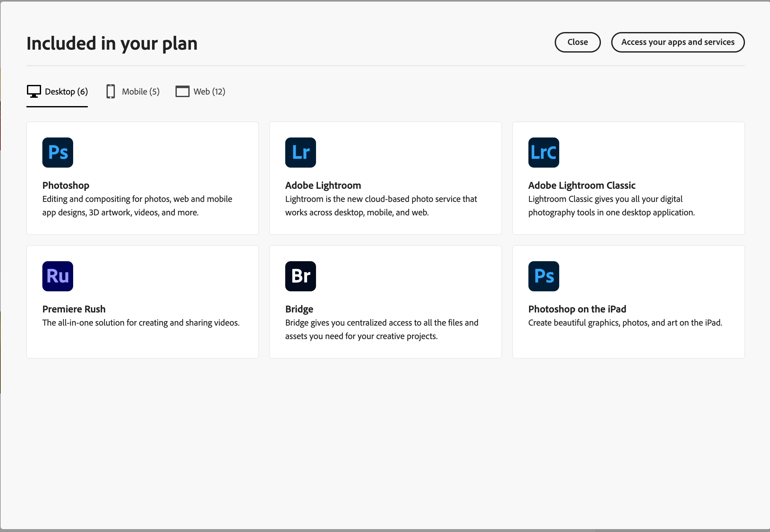770x532 pixels.
Task: Click the Premiere Rush description text
Action: tap(141, 323)
